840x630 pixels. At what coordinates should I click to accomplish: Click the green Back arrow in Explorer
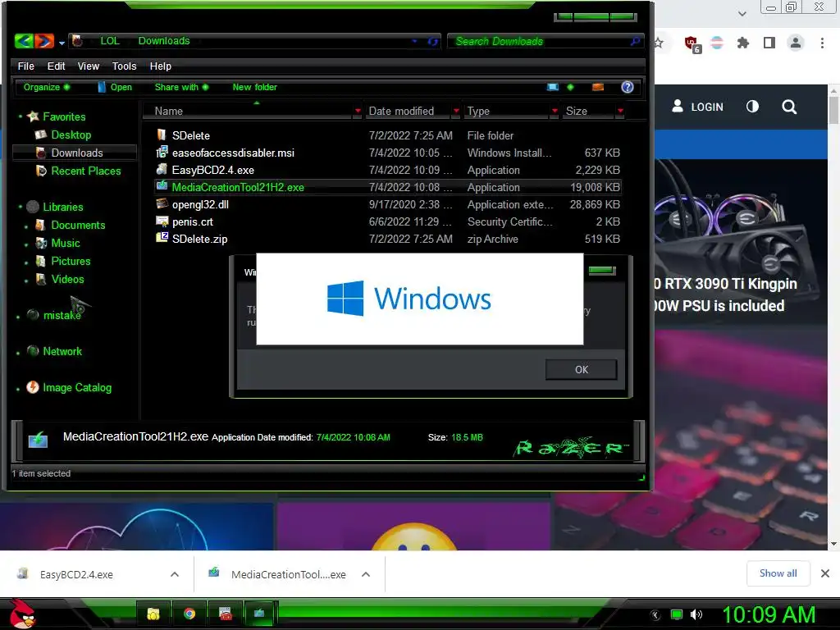tap(24, 41)
